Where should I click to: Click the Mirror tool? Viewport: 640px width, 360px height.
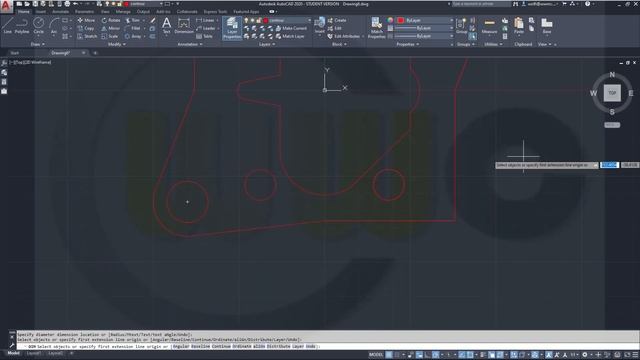[x=111, y=28]
